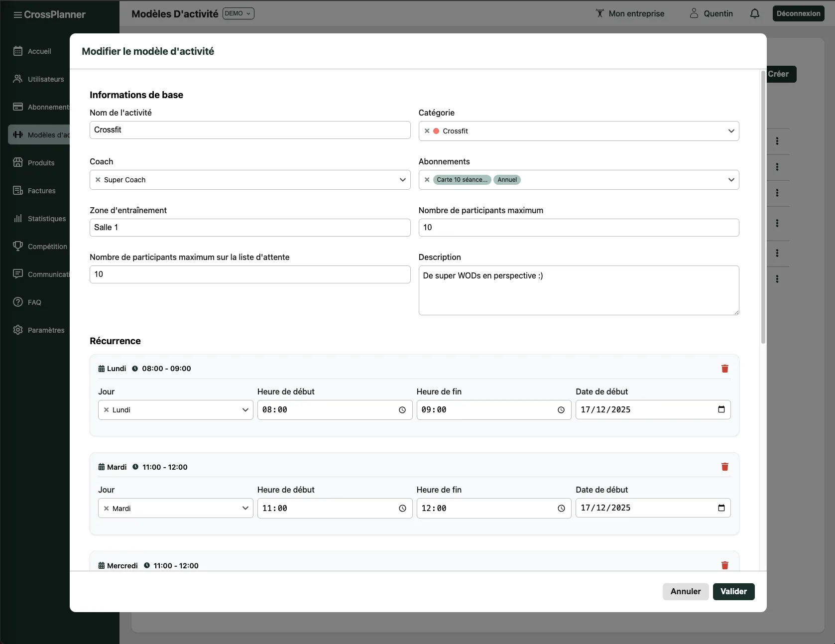The width and height of the screenshot is (835, 644).
Task: Open the Abonnements dropdown
Action: pyautogui.click(x=731, y=180)
